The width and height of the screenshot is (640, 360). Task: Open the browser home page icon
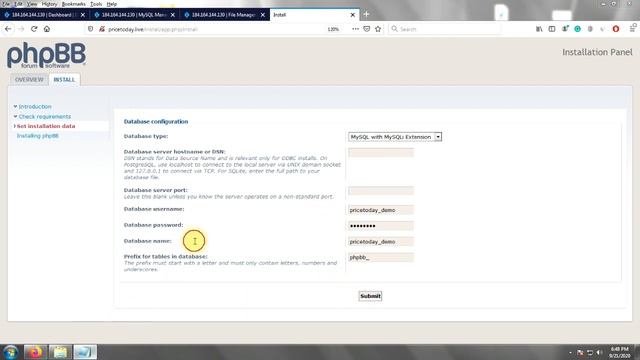[47, 29]
